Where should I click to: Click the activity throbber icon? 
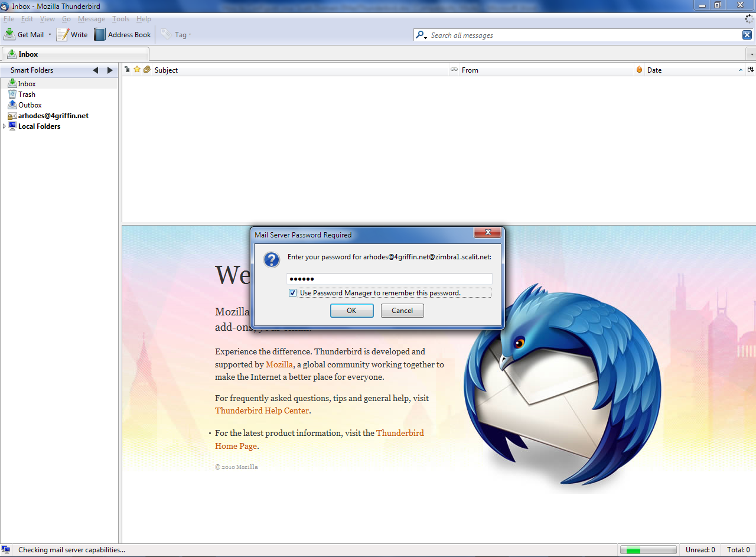point(750,19)
